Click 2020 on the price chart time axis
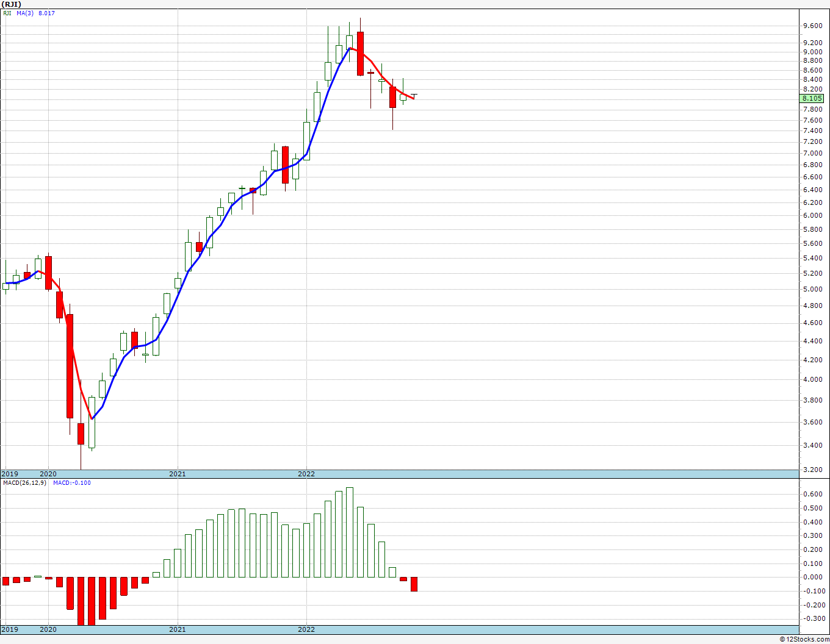The image size is (830, 644). [x=48, y=474]
